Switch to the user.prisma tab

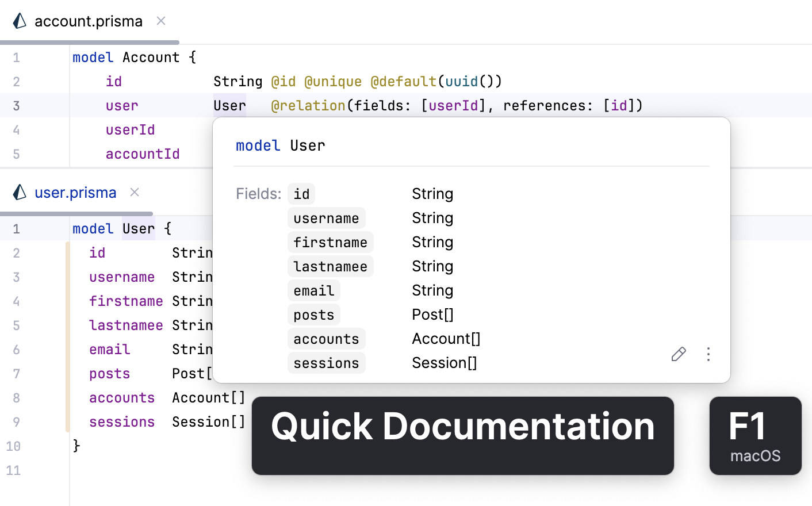click(75, 192)
